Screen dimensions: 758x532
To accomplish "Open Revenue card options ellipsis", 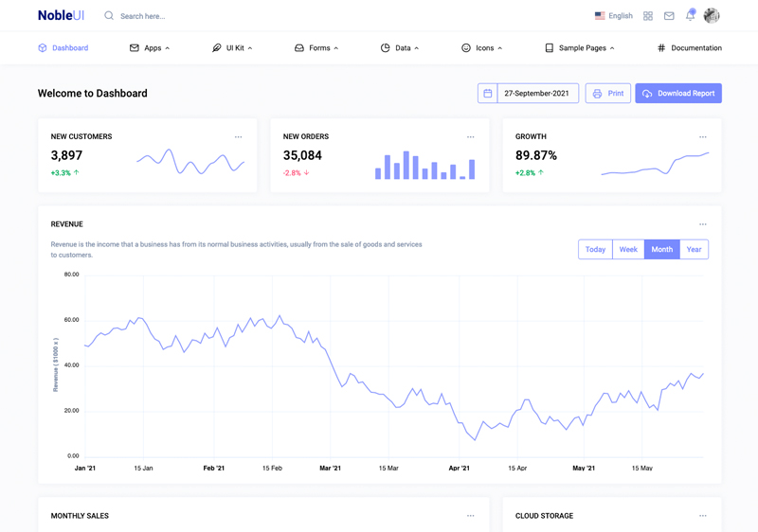I will point(702,225).
